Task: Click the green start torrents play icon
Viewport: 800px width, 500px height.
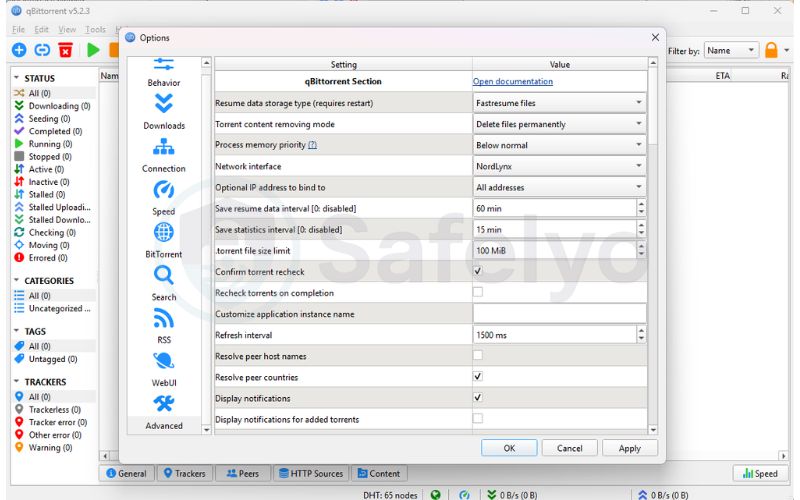Action: 93,50
